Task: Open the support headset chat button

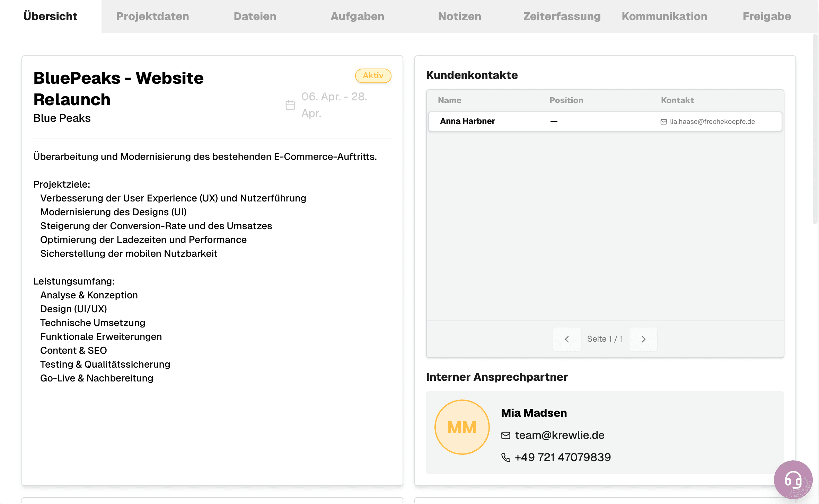Action: coord(793,480)
